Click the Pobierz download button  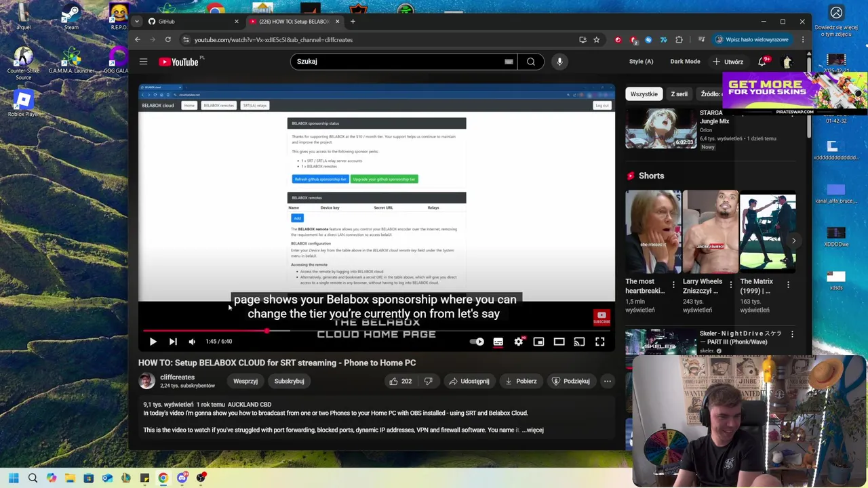521,381
